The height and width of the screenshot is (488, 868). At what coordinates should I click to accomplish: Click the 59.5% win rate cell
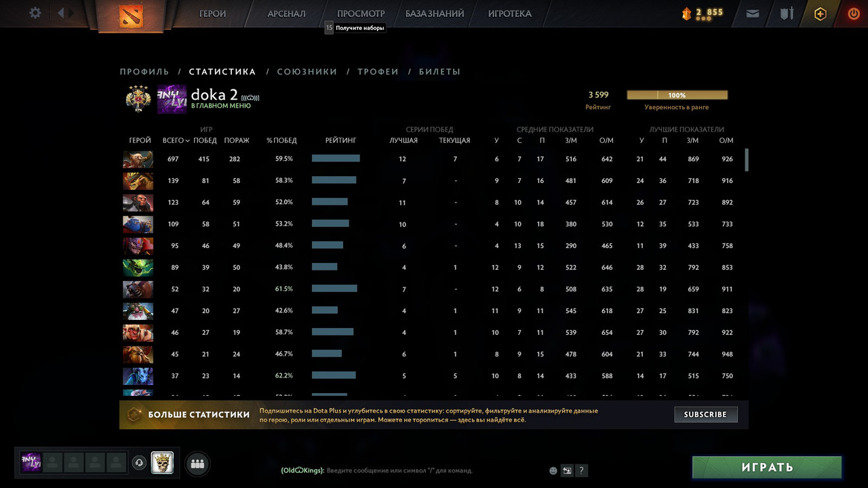[x=284, y=159]
